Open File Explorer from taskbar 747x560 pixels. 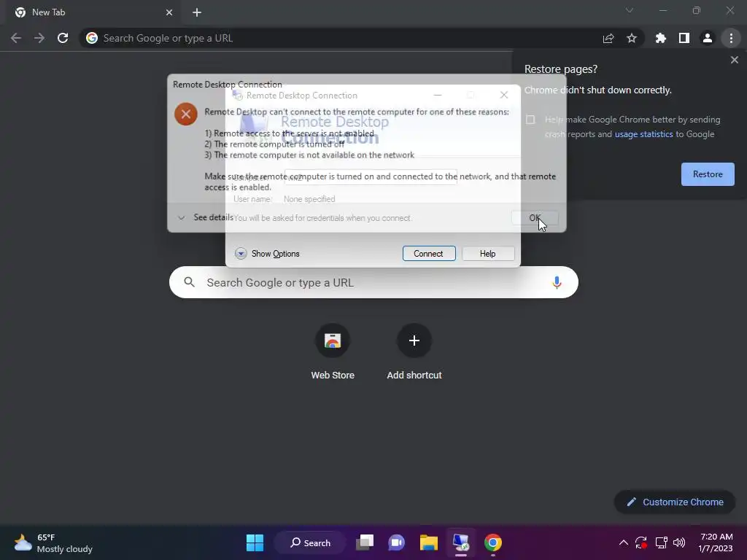point(429,542)
